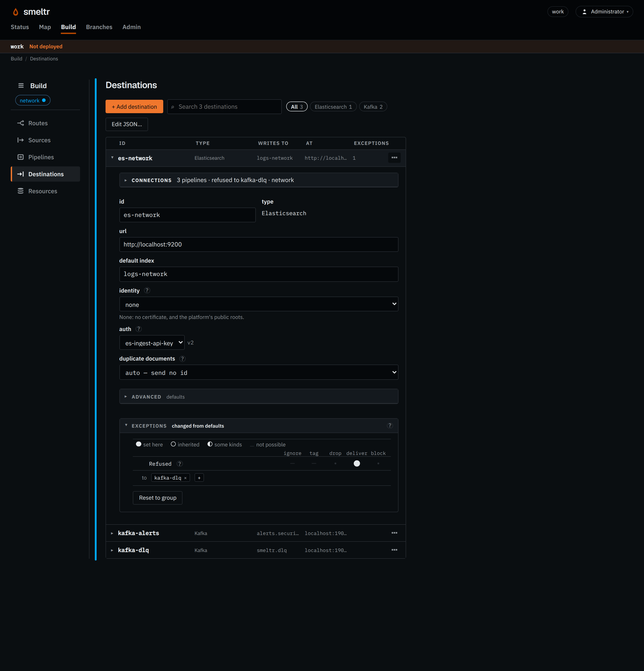Click Reset to group
The image size is (644, 671).
pyautogui.click(x=158, y=498)
